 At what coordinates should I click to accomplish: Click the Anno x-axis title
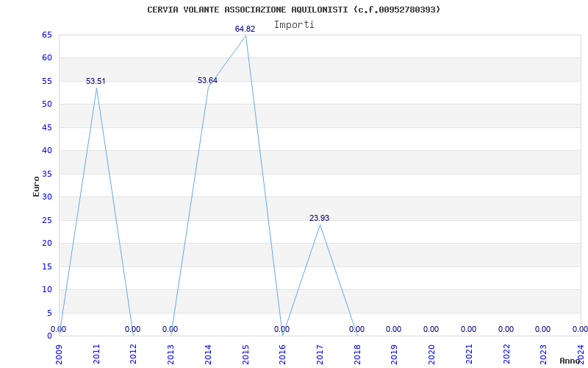(570, 361)
